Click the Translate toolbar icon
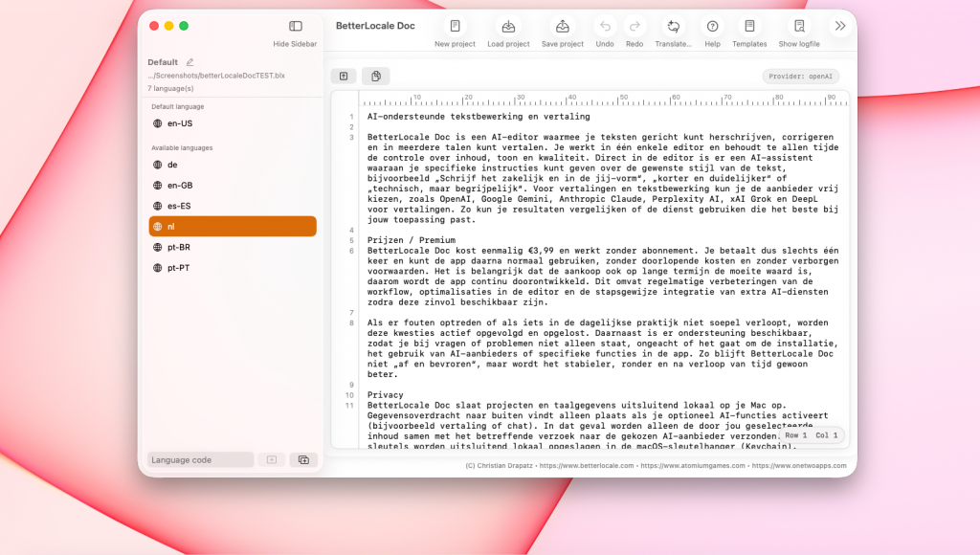The width and height of the screenshot is (980, 555). [673, 27]
